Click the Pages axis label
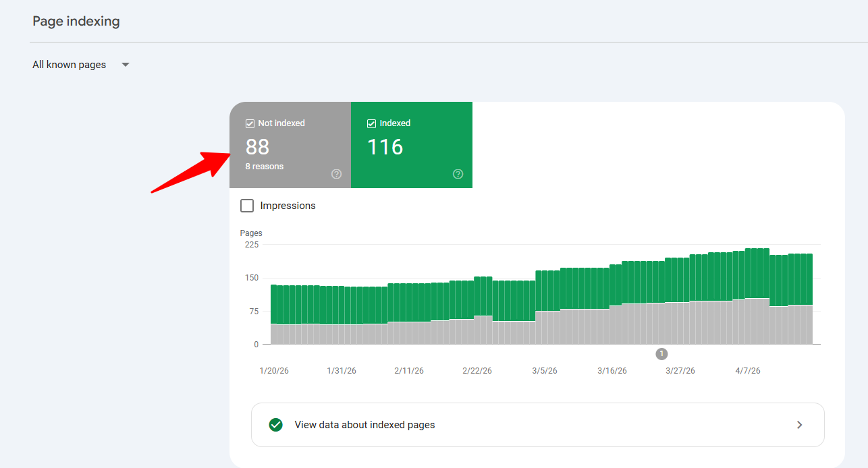This screenshot has width=868, height=468. tap(251, 233)
